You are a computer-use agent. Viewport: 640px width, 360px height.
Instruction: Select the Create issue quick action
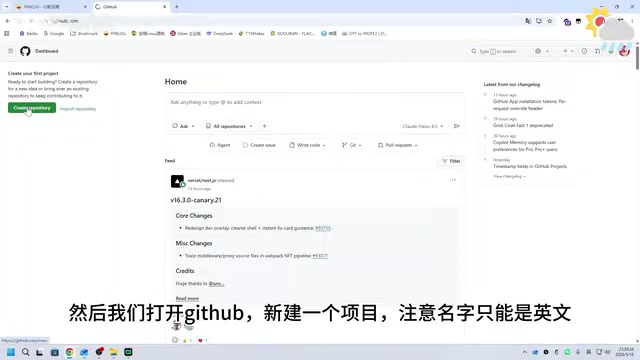259,145
